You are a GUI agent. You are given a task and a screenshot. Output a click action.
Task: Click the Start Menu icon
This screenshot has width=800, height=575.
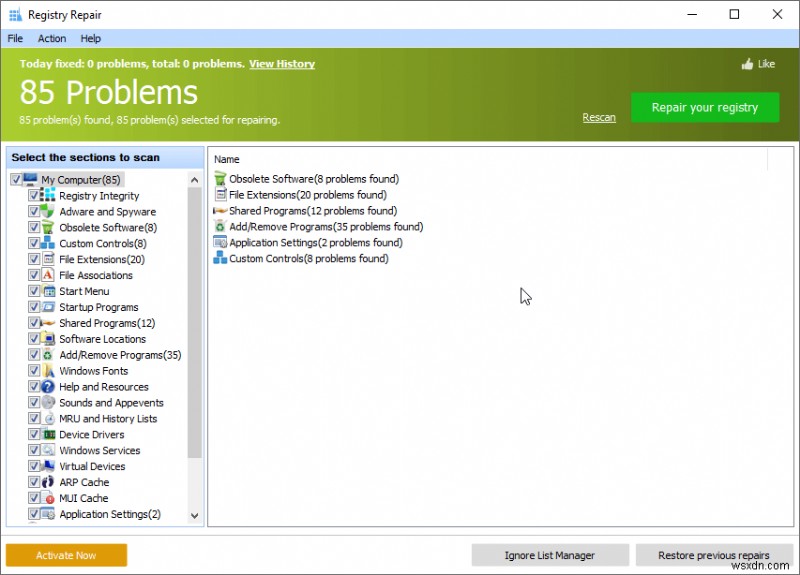(47, 291)
